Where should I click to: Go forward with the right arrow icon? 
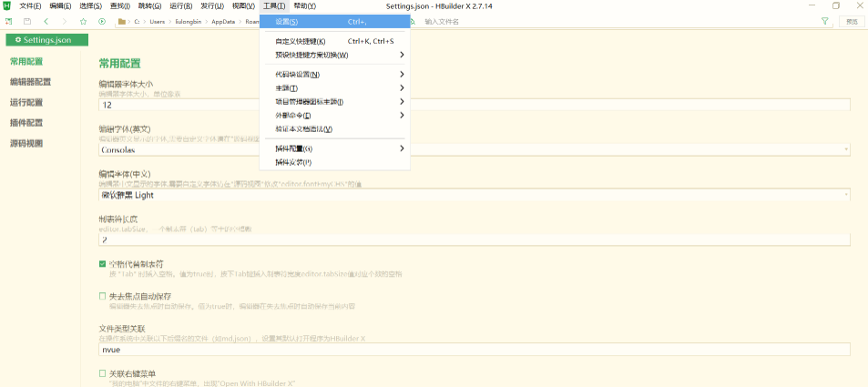(65, 22)
